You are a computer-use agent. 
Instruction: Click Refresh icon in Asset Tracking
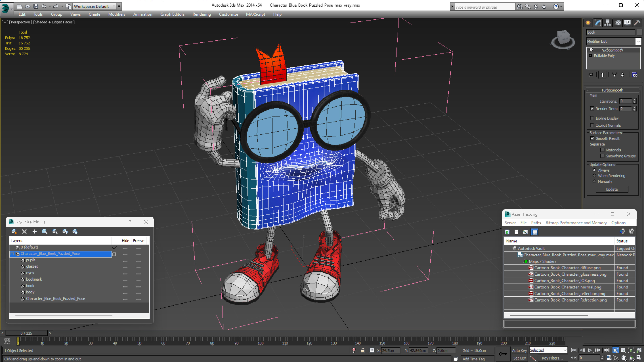(x=507, y=232)
